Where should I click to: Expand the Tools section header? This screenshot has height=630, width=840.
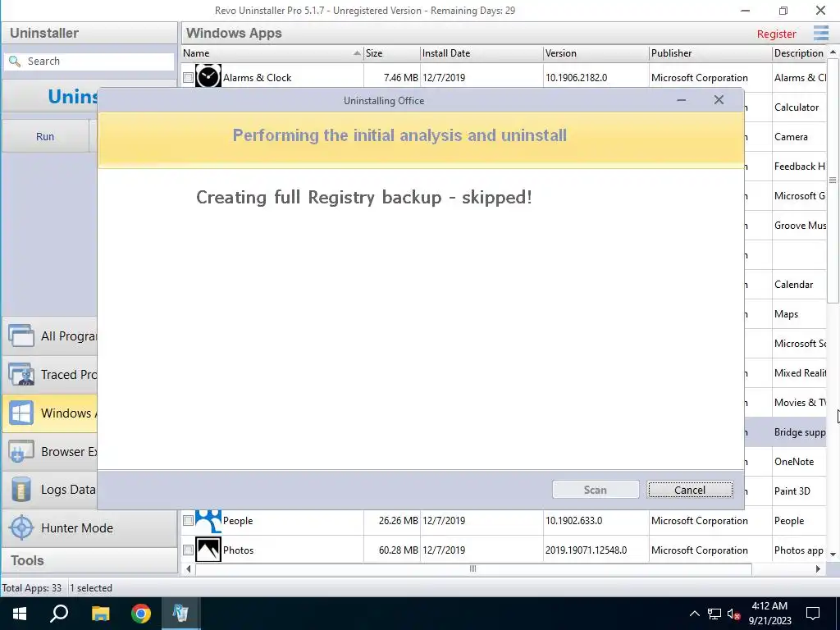click(89, 560)
